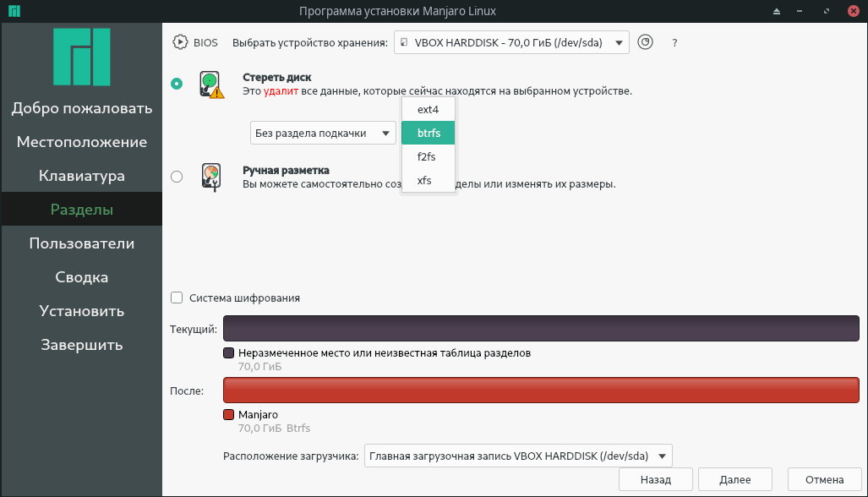
Task: Click the erase disk warning drive icon
Action: click(x=211, y=85)
